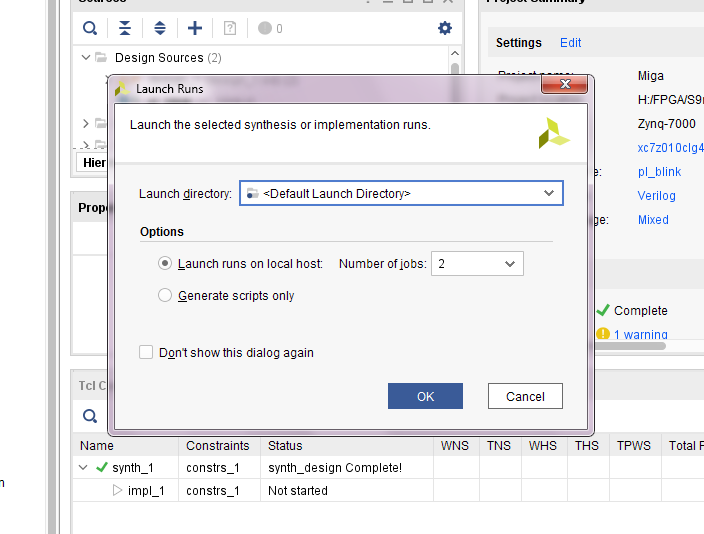Click the Complete synthesis status text
Viewport: 704px width, 534px height.
point(640,310)
